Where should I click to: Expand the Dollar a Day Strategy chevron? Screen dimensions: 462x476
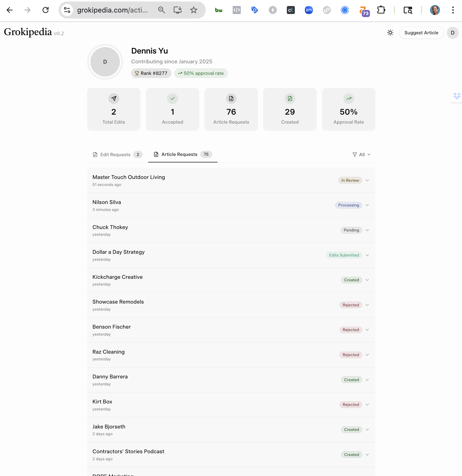[x=367, y=255]
